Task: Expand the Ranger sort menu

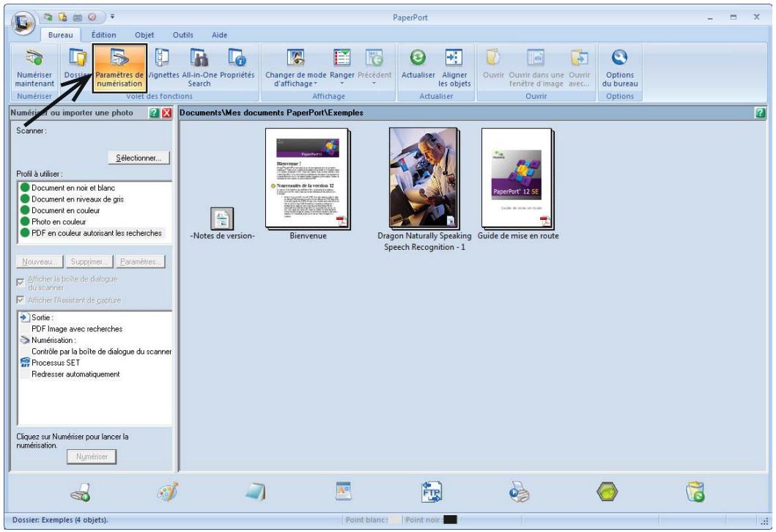Action: pos(342,67)
